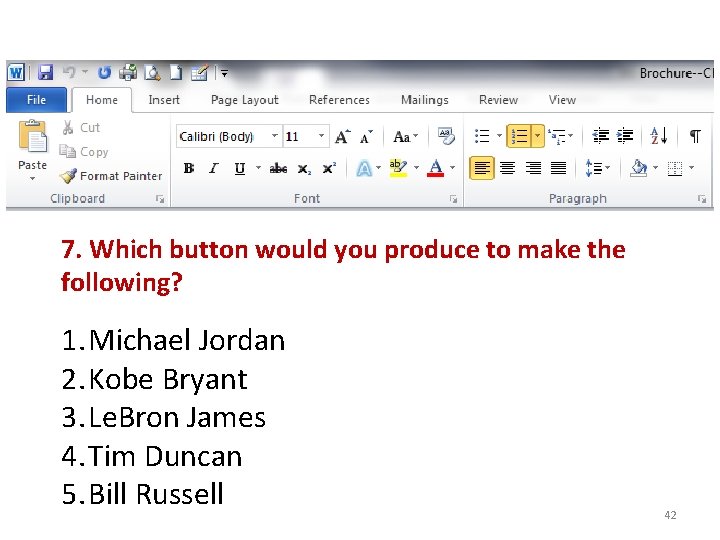
Task: Open the References tab
Action: point(339,100)
